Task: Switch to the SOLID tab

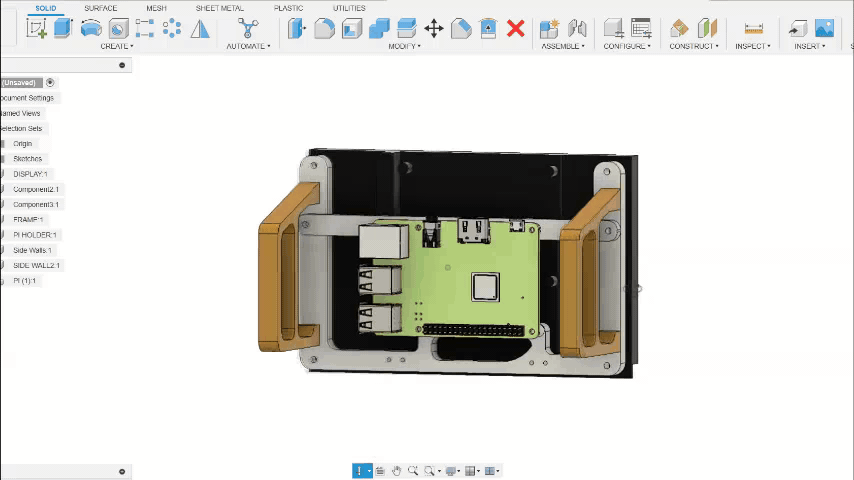Action: tap(46, 8)
